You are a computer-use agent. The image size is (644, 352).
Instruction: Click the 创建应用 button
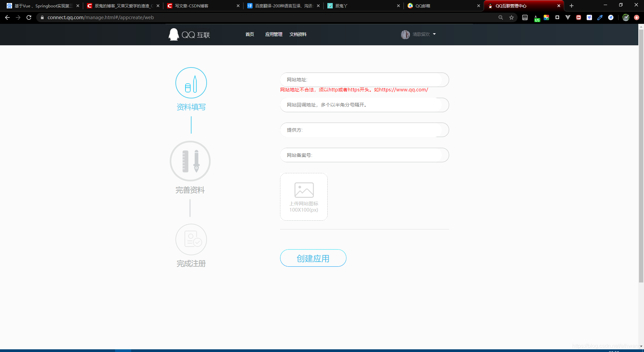point(313,258)
